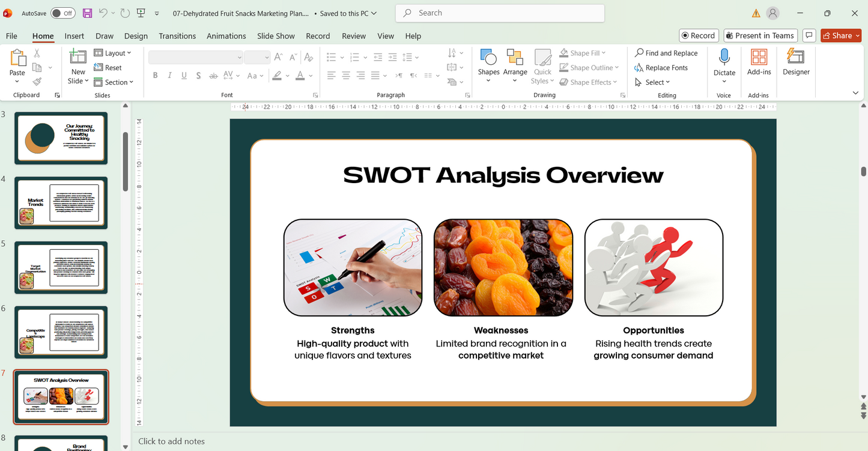
Task: Click the Cut scissors icon
Action: click(37, 53)
